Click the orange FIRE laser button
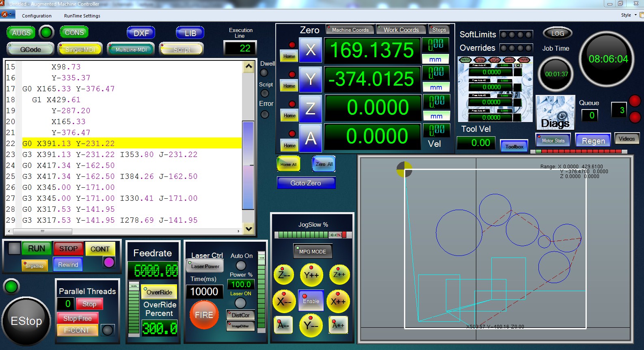Image resolution: width=644 pixels, height=350 pixels. click(x=204, y=315)
